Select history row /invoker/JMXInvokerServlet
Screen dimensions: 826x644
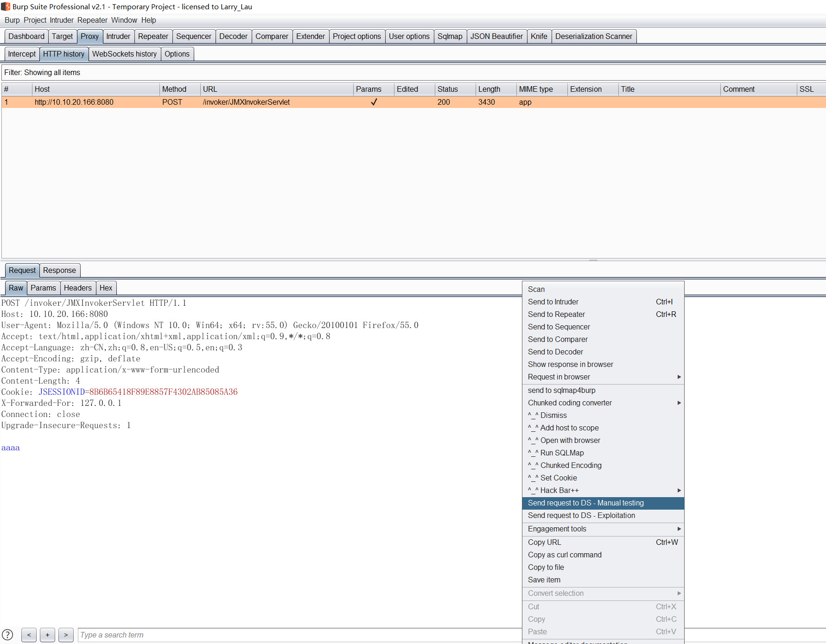pyautogui.click(x=413, y=102)
